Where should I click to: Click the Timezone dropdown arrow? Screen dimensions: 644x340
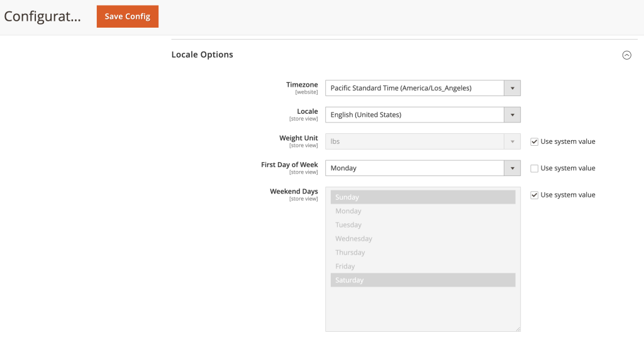(x=512, y=88)
